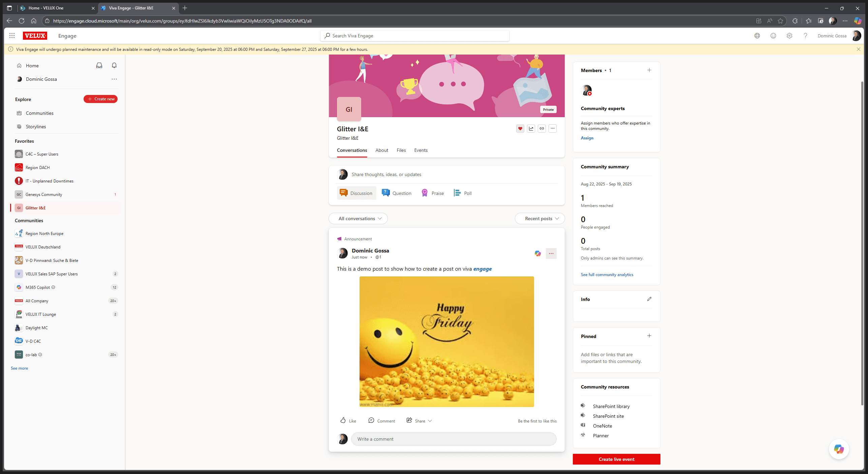This screenshot has width=868, height=474.
Task: Open the floating Copilot button
Action: [839, 449]
